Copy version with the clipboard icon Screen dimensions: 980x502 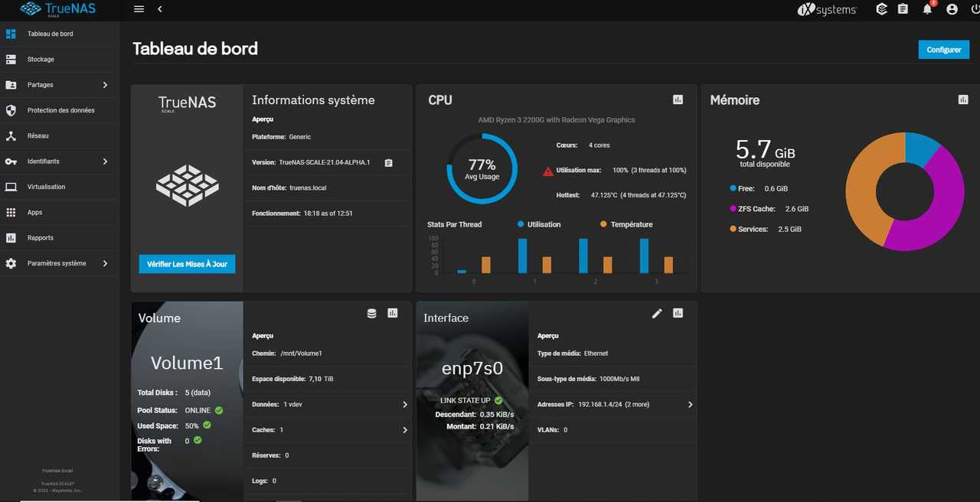click(388, 162)
